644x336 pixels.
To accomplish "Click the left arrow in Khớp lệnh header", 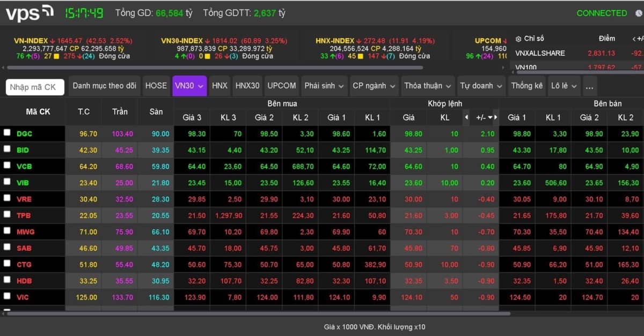I will pyautogui.click(x=466, y=117).
